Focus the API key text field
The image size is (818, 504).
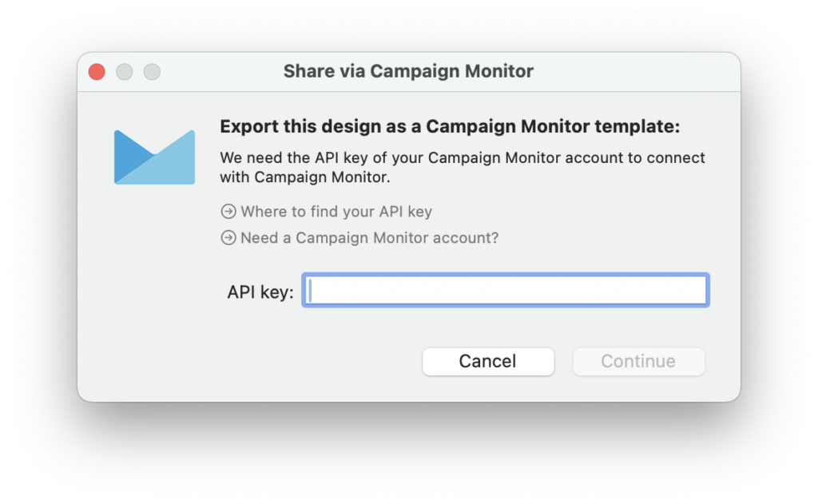pos(506,290)
